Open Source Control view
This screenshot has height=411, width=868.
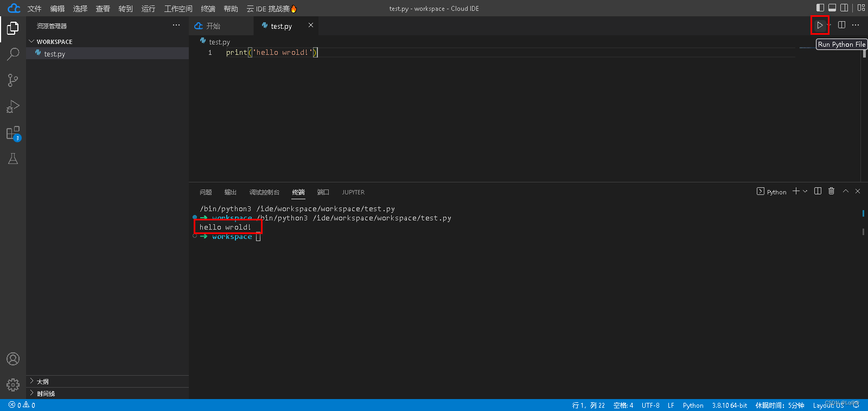coord(13,80)
